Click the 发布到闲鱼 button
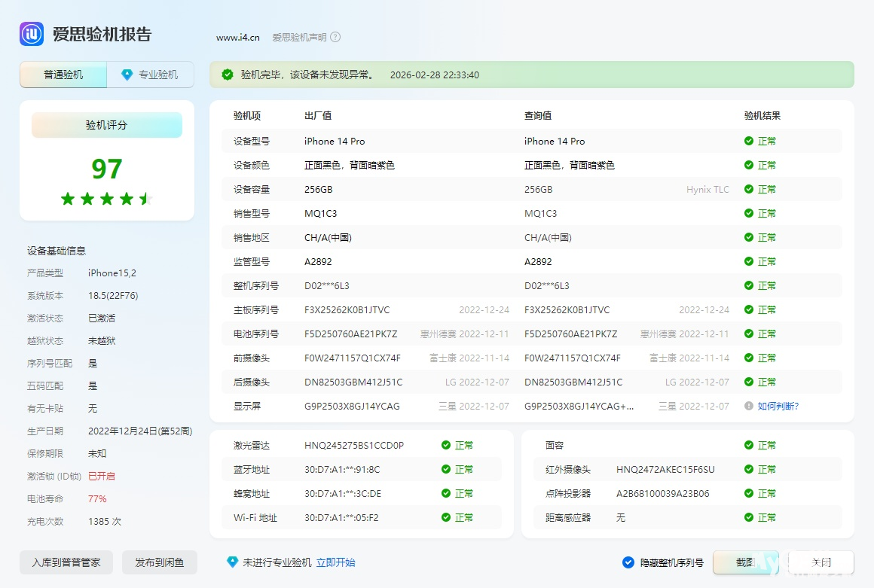 [x=160, y=562]
